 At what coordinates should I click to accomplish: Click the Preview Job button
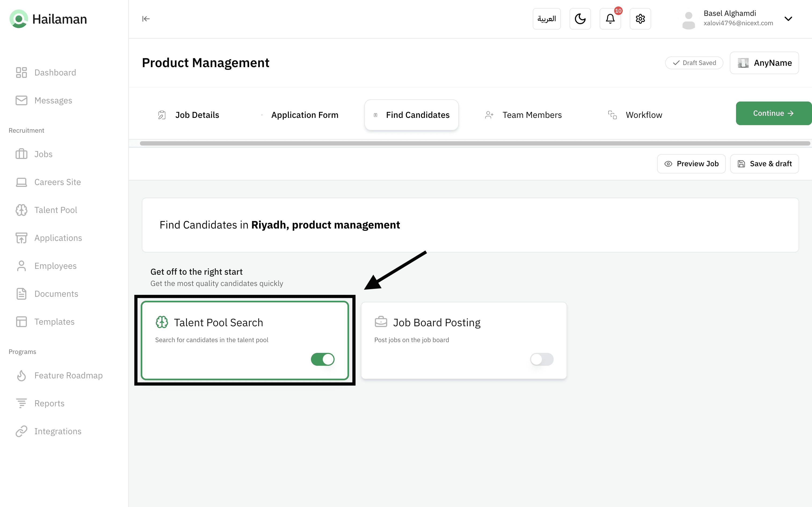click(x=691, y=164)
